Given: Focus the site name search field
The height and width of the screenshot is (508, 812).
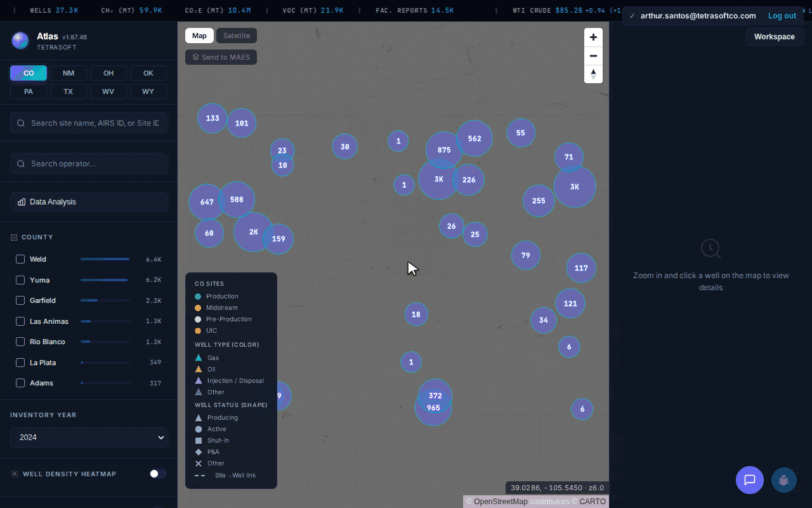Looking at the screenshot, I should [89, 123].
